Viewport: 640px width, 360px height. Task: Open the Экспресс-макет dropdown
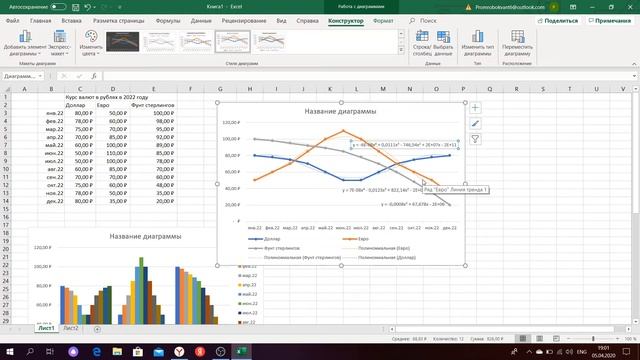(x=59, y=43)
